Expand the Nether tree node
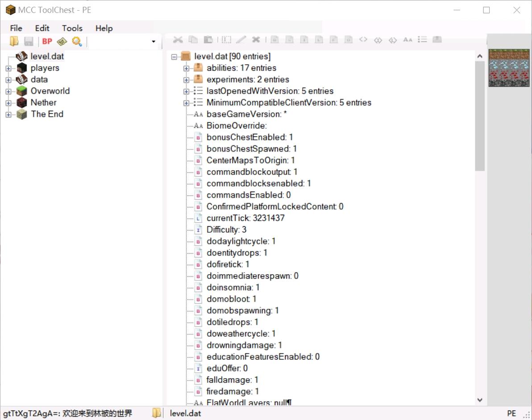This screenshot has width=532, height=420. click(x=8, y=103)
